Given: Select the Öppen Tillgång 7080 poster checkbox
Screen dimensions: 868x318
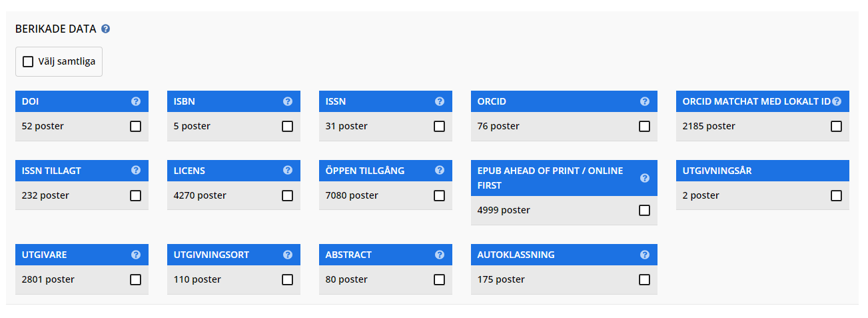Looking at the screenshot, I should click(x=440, y=195).
